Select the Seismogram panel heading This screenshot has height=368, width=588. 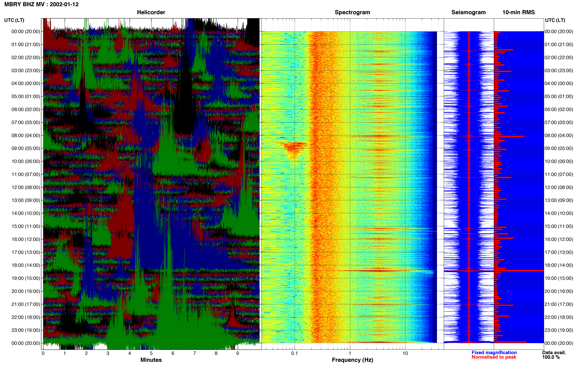[x=468, y=12]
